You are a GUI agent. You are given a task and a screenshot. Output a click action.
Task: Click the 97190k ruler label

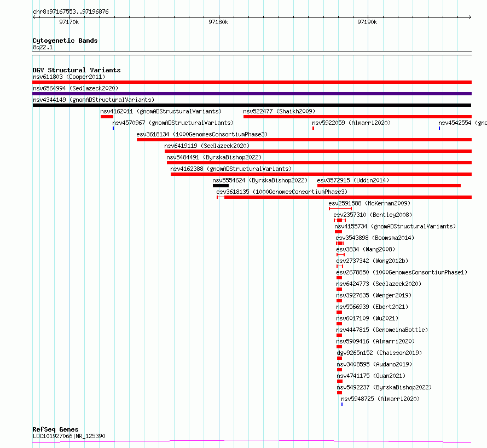[367, 22]
